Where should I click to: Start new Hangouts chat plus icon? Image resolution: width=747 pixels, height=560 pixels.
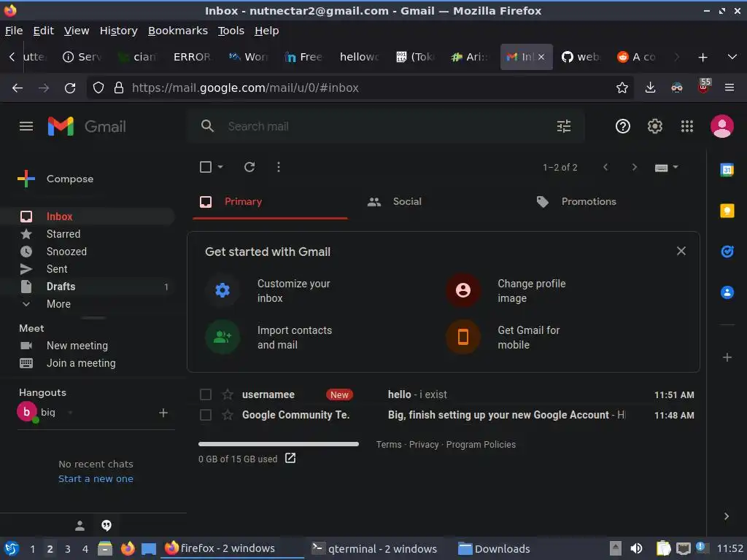(163, 413)
